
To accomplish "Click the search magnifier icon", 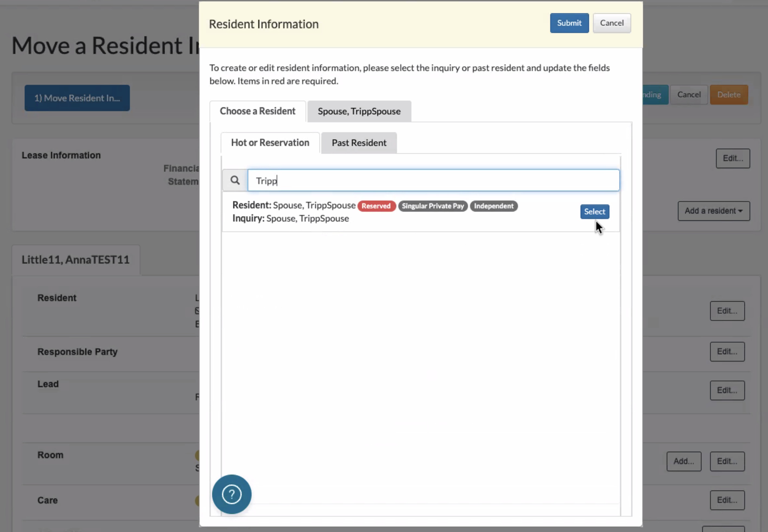I will click(x=235, y=180).
